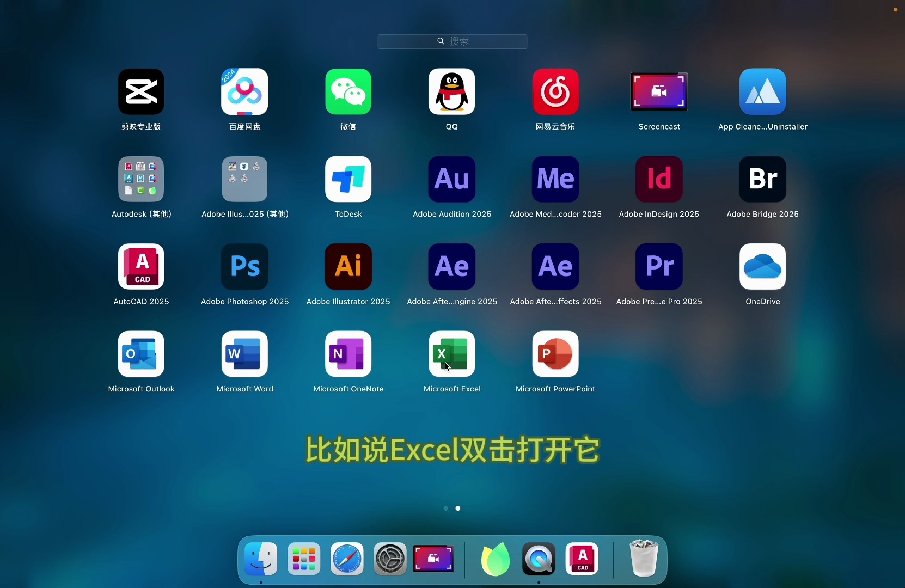This screenshot has height=588, width=905.
Task: Switch to the first Launchpad page dot
Action: coord(446,509)
